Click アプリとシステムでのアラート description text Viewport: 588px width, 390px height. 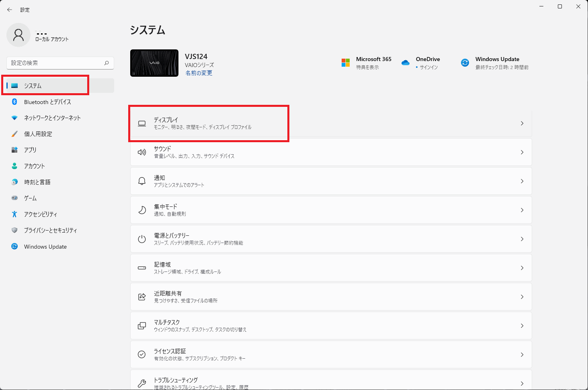[179, 185]
